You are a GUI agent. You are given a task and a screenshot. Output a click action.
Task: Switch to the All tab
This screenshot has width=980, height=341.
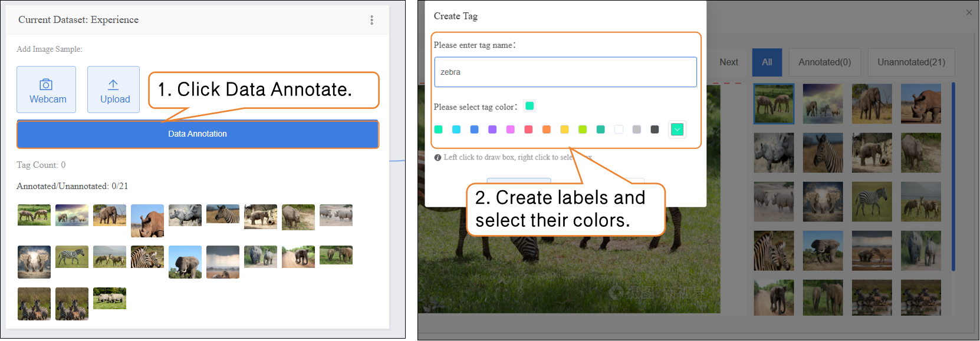[767, 62]
